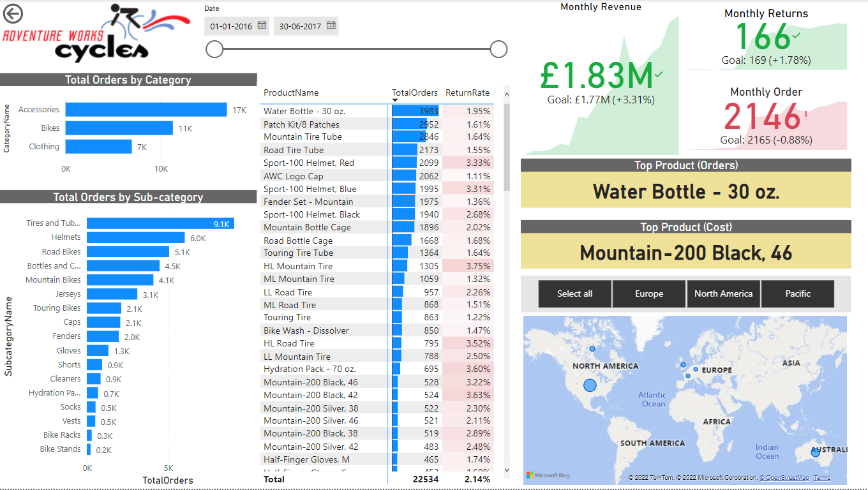
Task: Toggle the Pacific region filter
Action: click(798, 293)
